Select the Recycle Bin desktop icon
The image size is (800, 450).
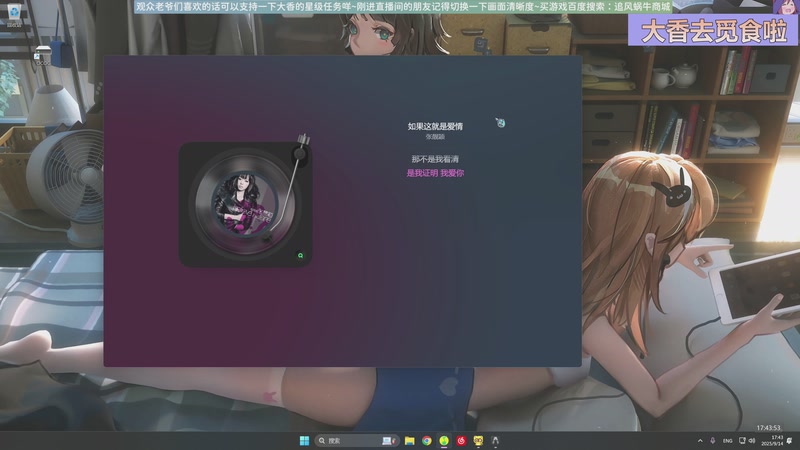[x=14, y=14]
